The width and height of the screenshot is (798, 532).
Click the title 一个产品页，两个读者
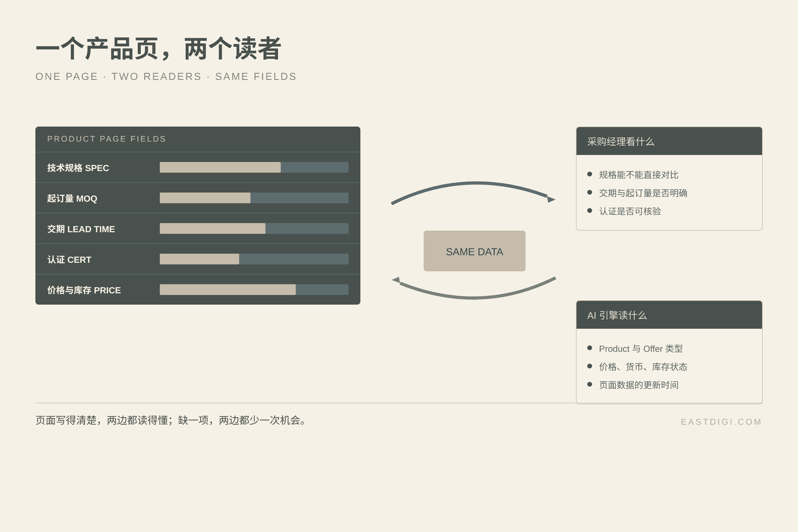coord(158,49)
